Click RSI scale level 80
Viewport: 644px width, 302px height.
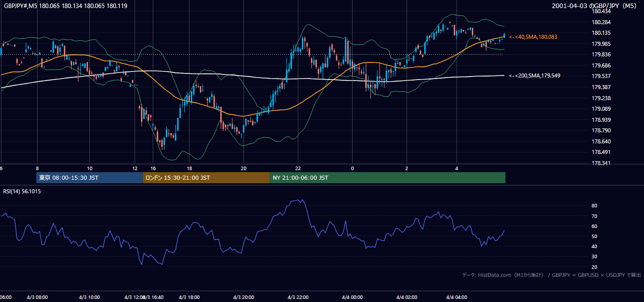coord(594,206)
